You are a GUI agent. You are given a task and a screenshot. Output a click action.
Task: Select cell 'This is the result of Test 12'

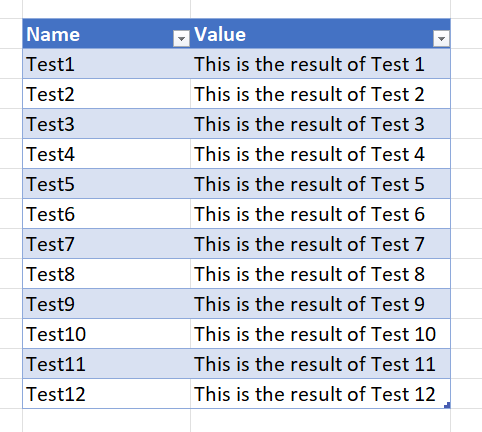click(320, 394)
